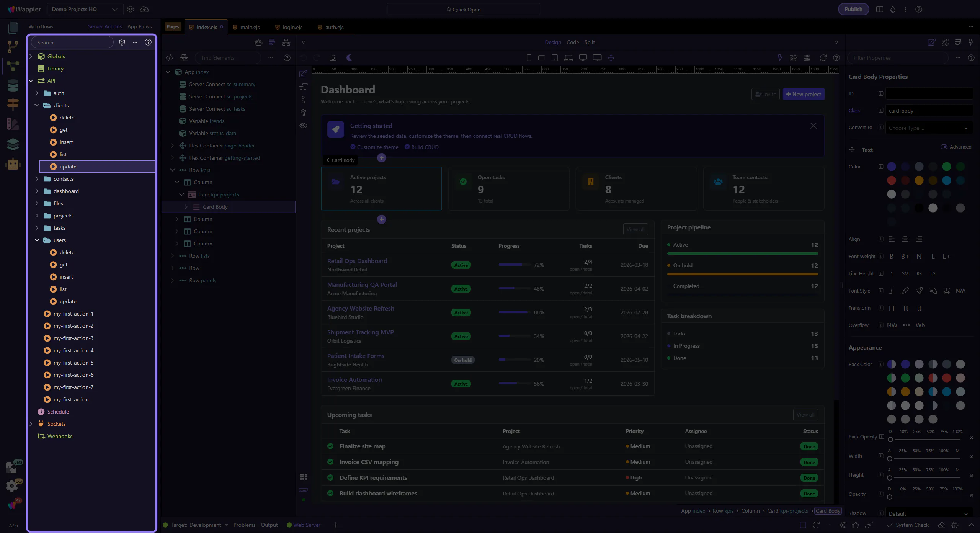This screenshot has height=533, width=980.
Task: Open the Server Connect database sidebar icon
Action: [13, 85]
